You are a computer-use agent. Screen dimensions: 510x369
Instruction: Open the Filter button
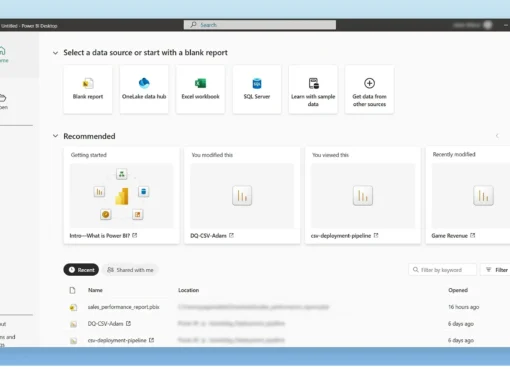click(496, 270)
